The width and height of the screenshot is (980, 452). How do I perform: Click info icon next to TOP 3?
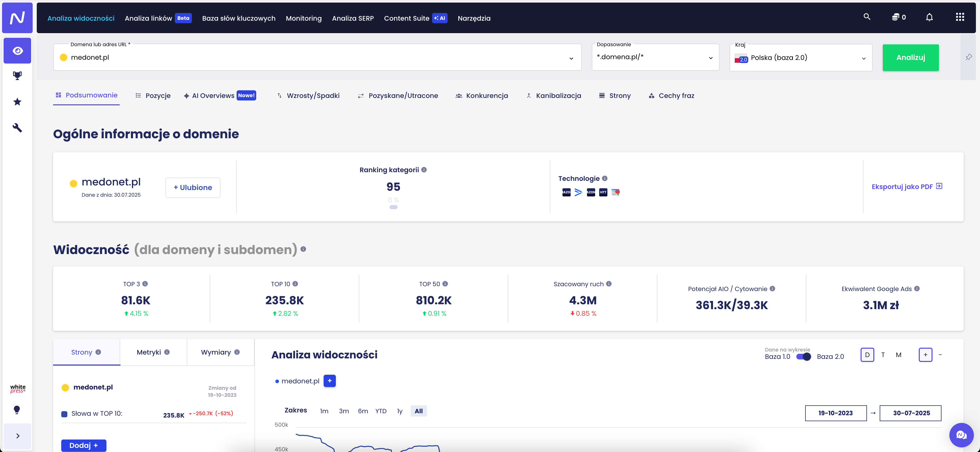[x=145, y=284]
